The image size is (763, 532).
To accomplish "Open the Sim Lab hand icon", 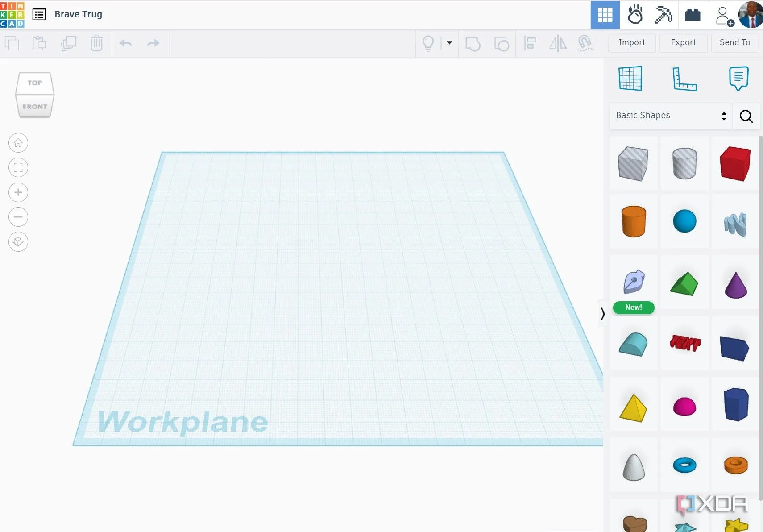I will [x=634, y=15].
